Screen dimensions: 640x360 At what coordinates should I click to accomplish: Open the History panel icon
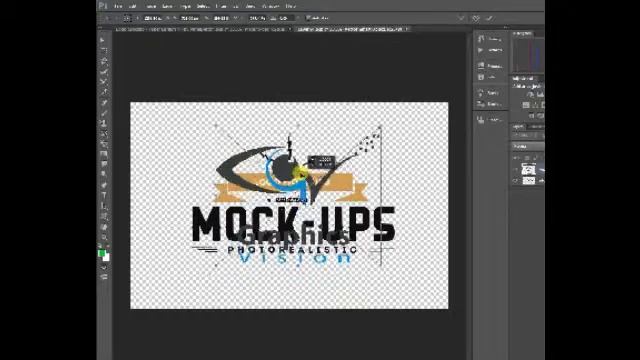(x=481, y=39)
